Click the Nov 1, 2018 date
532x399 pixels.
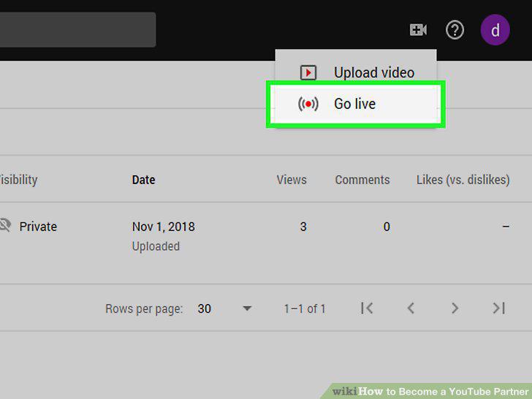click(x=163, y=227)
